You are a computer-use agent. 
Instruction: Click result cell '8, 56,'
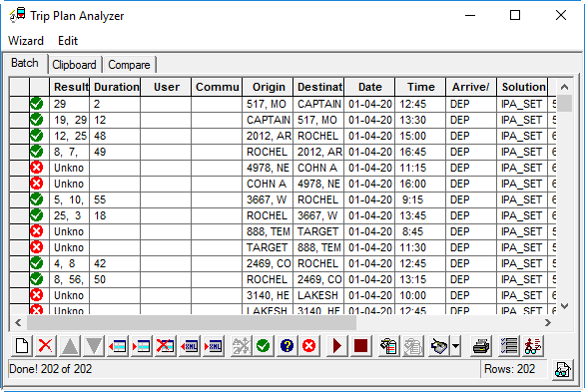(70, 280)
